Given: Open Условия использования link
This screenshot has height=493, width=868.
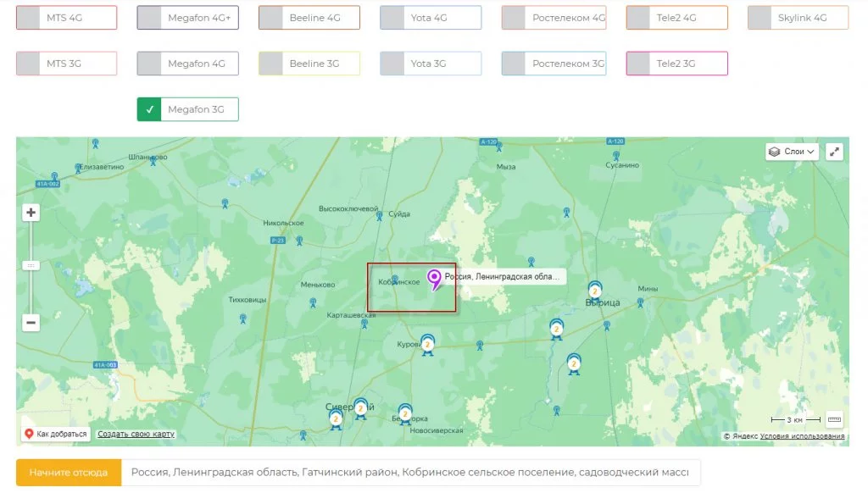Looking at the screenshot, I should 802,436.
